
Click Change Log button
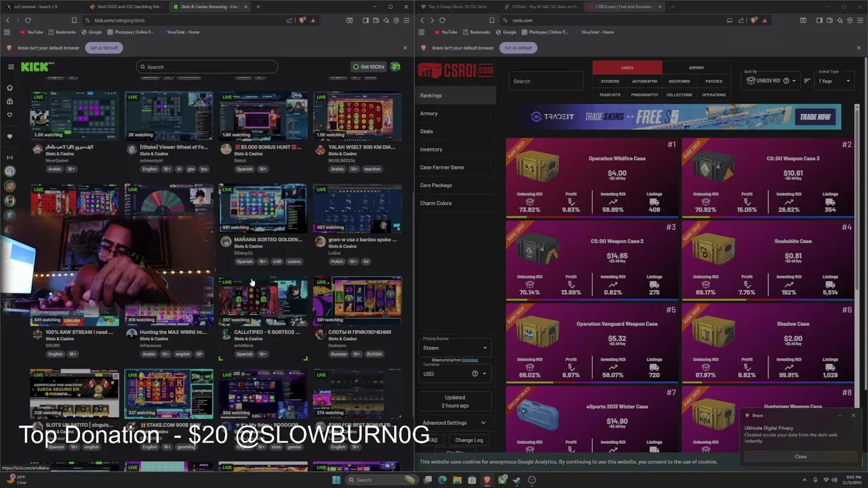(469, 440)
